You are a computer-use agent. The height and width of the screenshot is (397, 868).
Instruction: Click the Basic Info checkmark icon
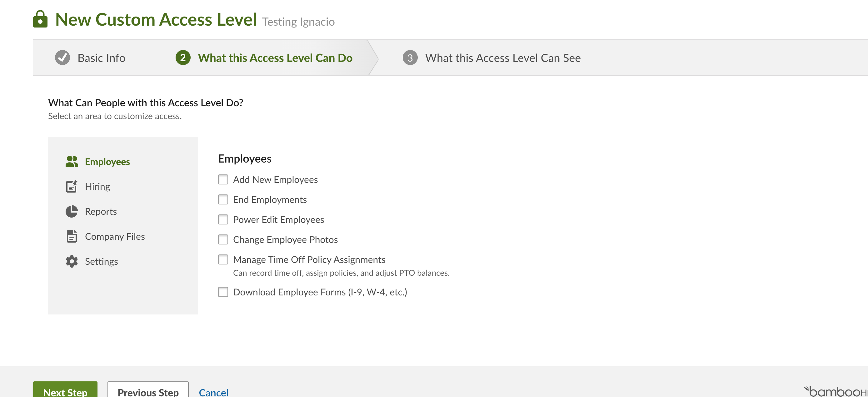[x=62, y=57]
